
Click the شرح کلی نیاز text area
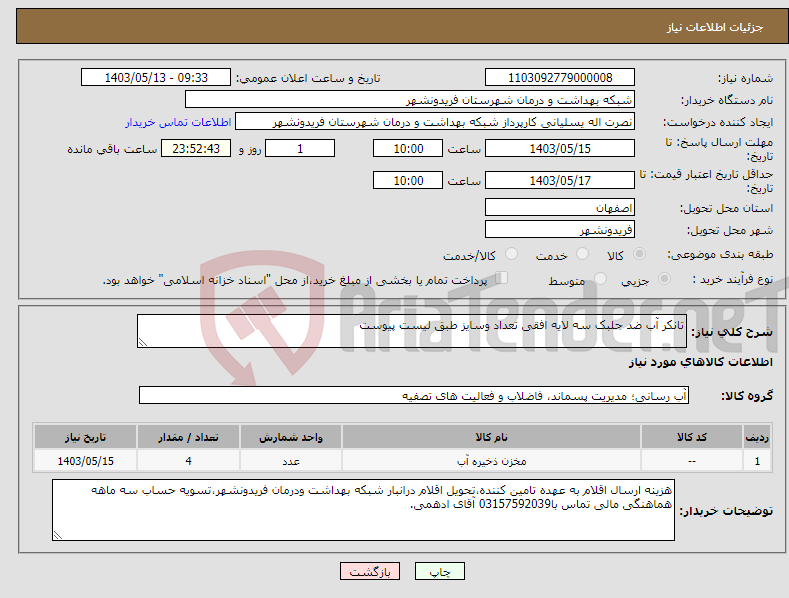coord(412,331)
